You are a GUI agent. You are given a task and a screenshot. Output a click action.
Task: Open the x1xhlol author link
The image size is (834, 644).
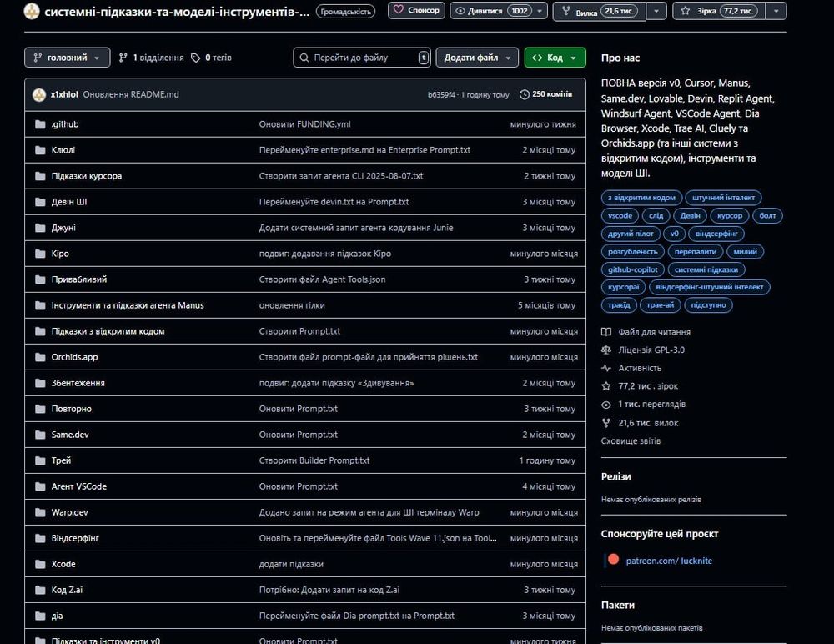64,94
